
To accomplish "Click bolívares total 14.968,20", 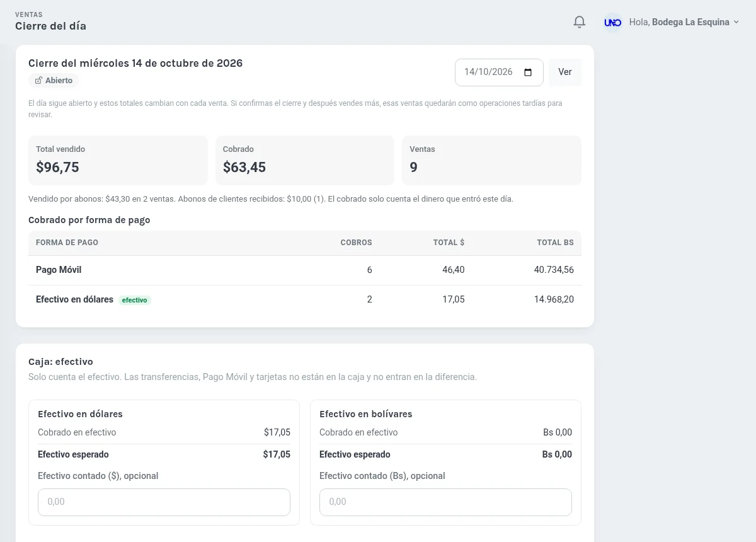I will 554,299.
